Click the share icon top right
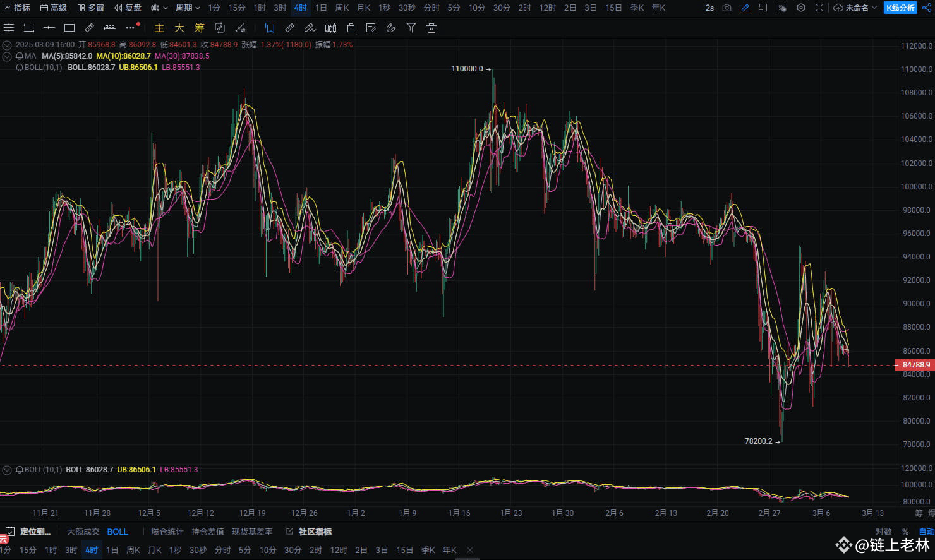 [x=927, y=8]
